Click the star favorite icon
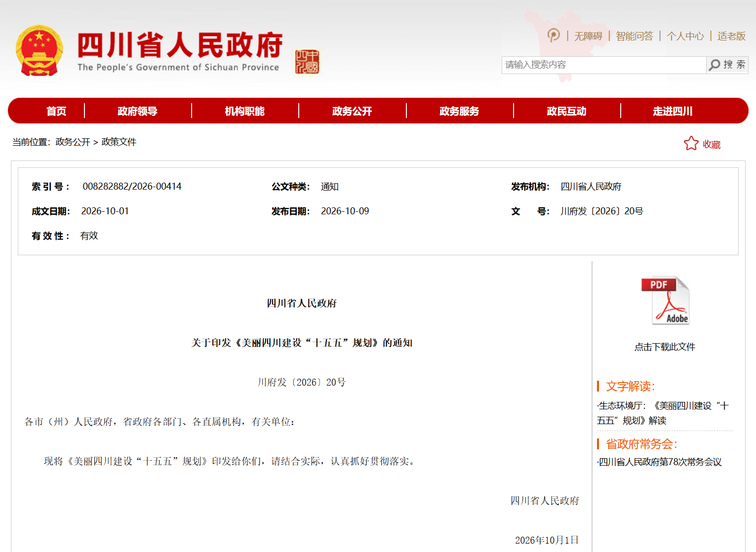Image resolution: width=756 pixels, height=552 pixels. (x=691, y=144)
